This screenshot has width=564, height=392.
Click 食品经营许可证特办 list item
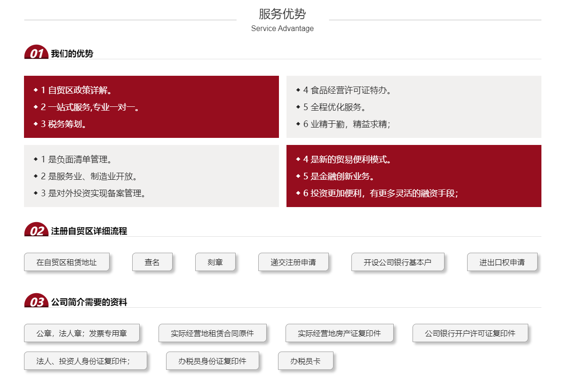(347, 90)
